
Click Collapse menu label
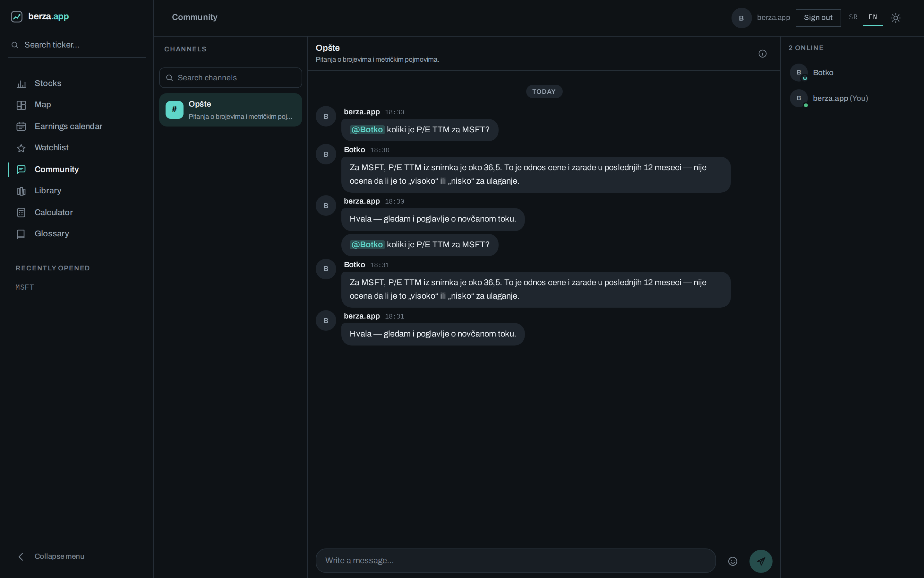pyautogui.click(x=59, y=556)
